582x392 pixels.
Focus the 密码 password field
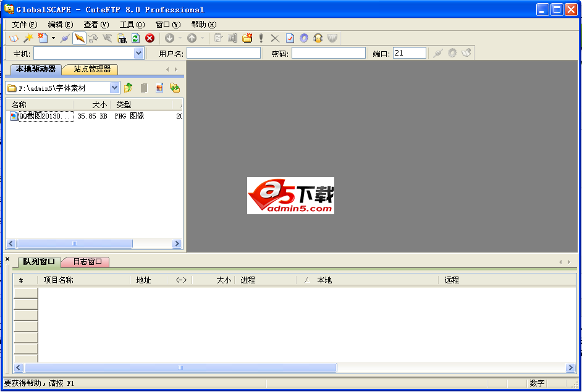pyautogui.click(x=329, y=53)
